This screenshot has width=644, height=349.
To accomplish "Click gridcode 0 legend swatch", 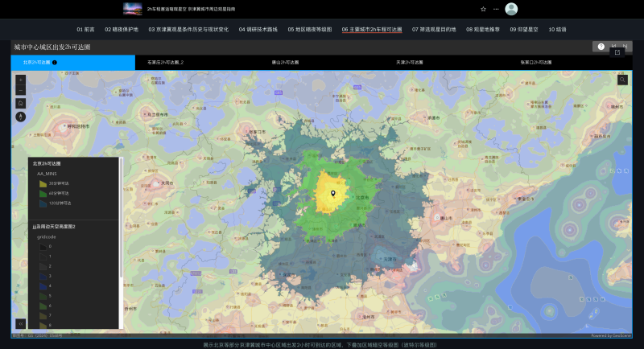I will click(x=43, y=247).
